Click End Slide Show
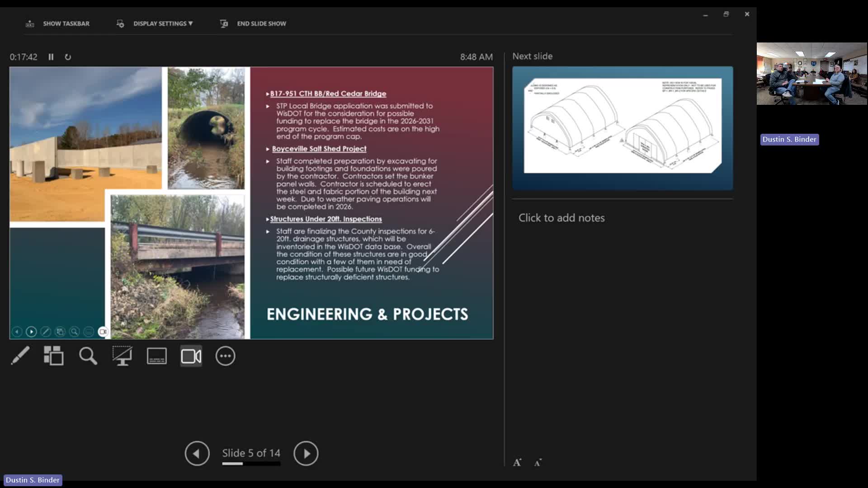This screenshot has height=488, width=868. [261, 23]
